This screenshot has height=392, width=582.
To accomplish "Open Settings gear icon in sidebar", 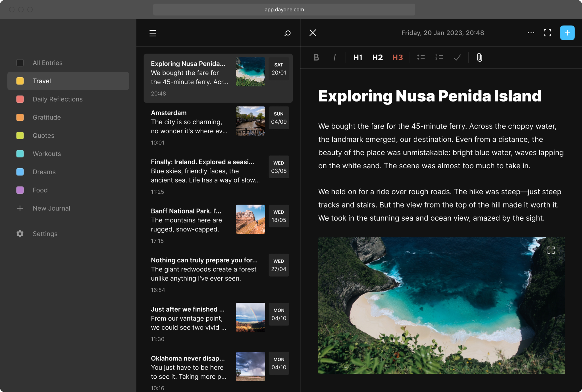I will (x=20, y=234).
